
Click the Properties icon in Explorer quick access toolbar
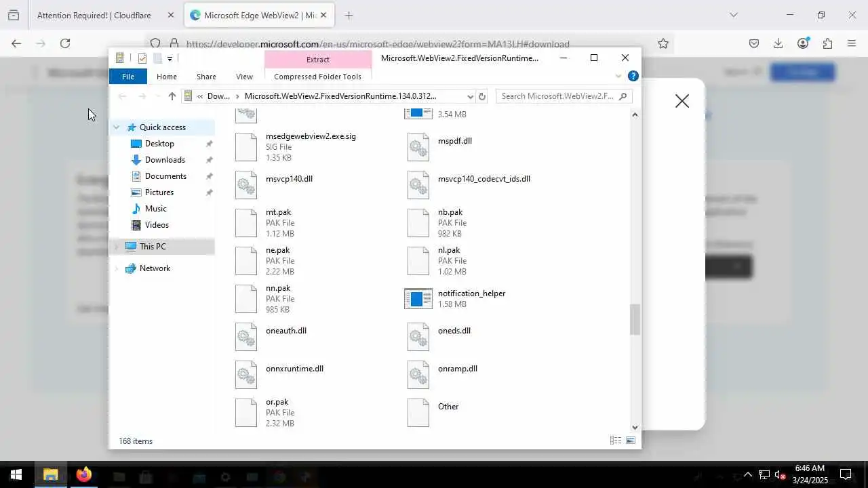click(142, 58)
